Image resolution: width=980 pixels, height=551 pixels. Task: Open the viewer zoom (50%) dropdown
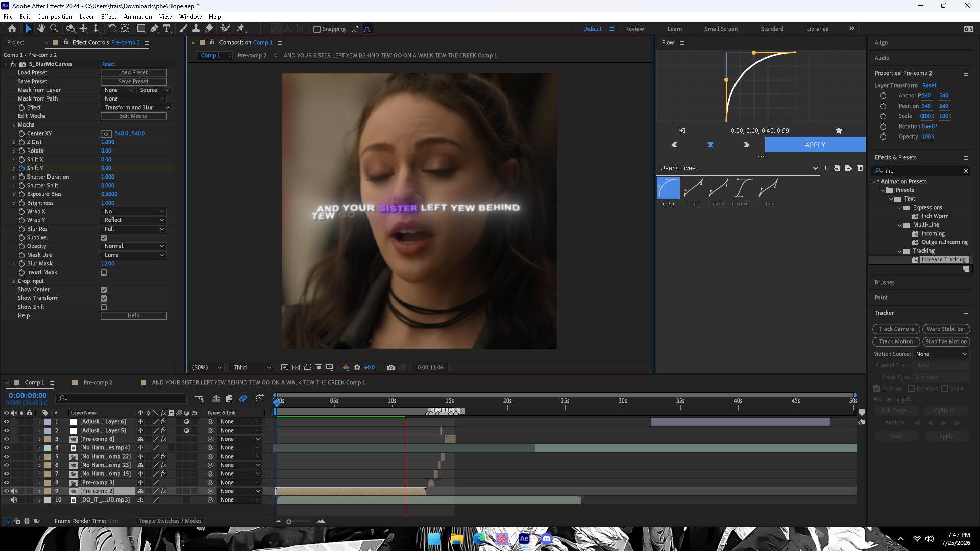click(207, 367)
